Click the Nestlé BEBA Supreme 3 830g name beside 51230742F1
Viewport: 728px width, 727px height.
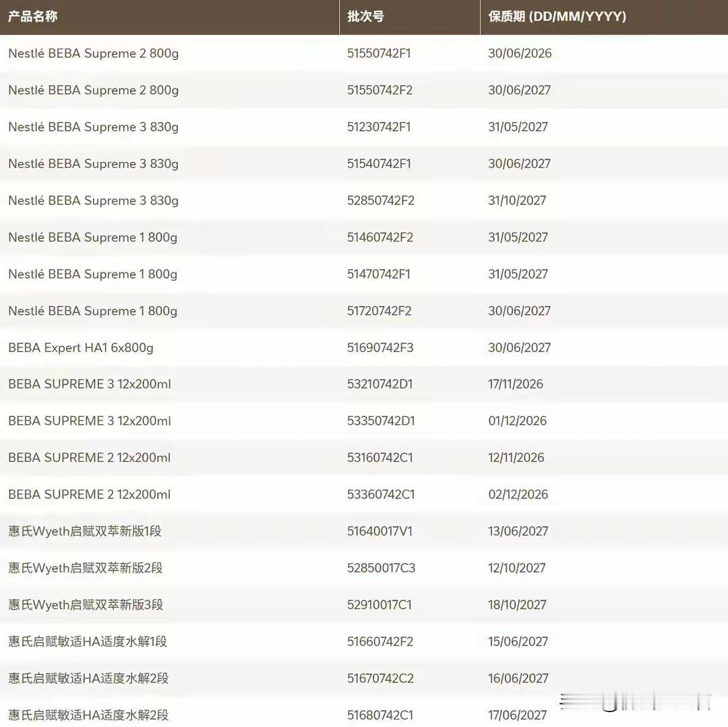pos(93,127)
